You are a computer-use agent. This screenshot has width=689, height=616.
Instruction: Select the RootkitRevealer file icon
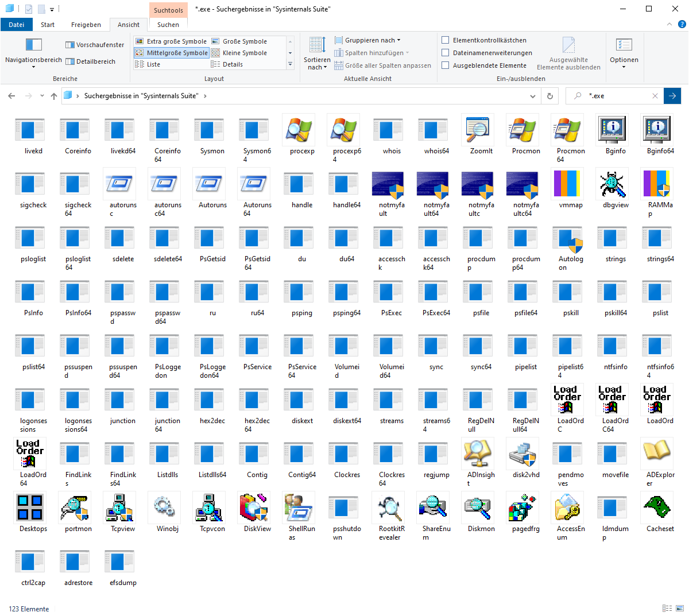(389, 507)
